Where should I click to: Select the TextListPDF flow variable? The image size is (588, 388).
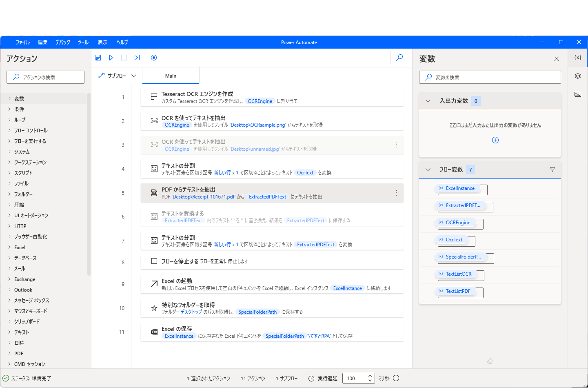pyautogui.click(x=455, y=291)
